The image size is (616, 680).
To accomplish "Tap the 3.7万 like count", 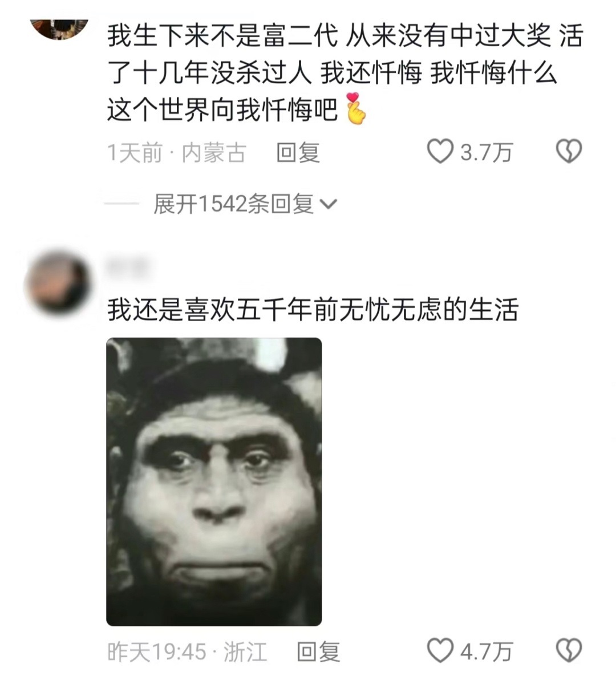I will tap(487, 153).
